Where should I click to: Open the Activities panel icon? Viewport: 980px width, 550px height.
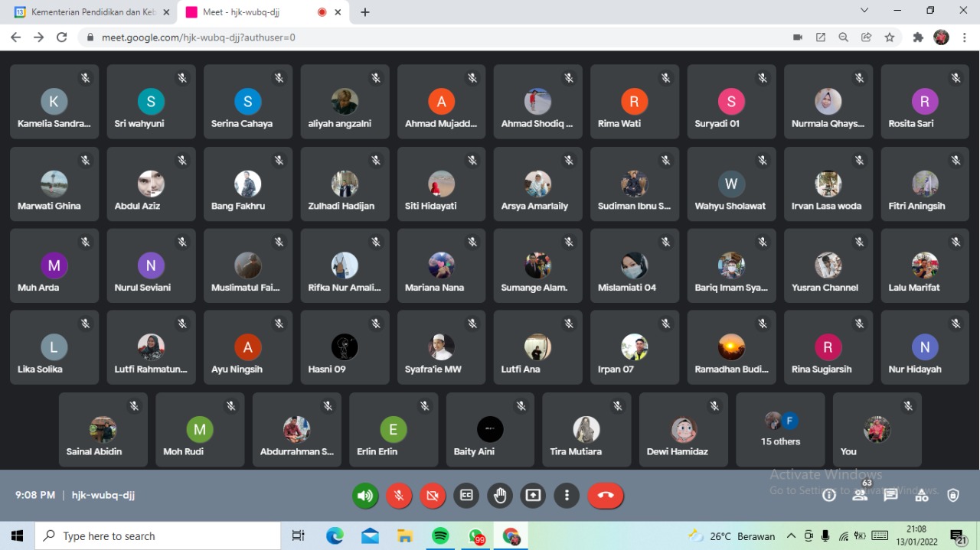pos(922,496)
